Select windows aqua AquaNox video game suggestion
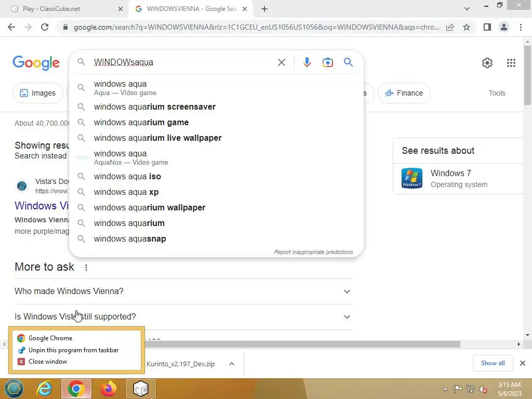Screen dimensions: 532x399 (x=216, y=157)
